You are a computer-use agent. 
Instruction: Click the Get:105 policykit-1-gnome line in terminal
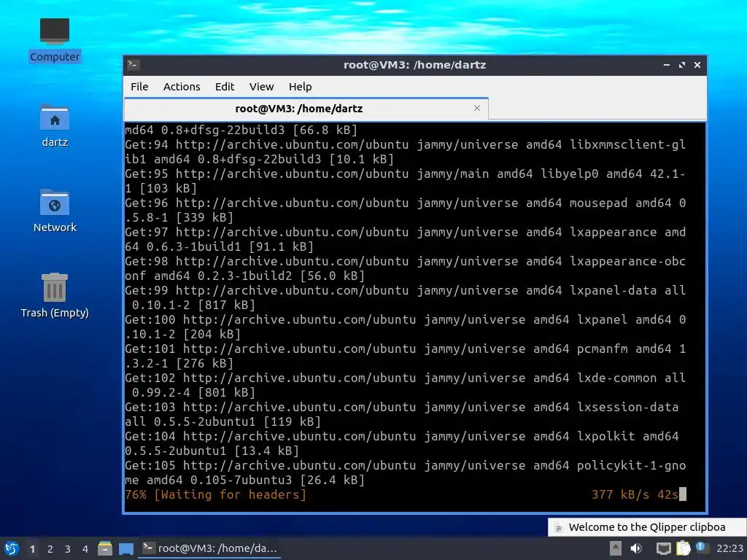406,472
